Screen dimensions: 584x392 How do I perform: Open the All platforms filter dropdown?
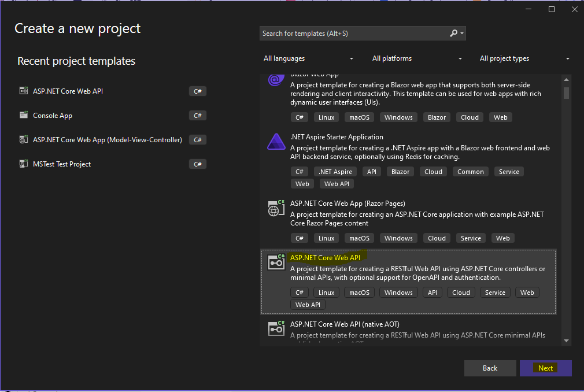click(x=417, y=58)
